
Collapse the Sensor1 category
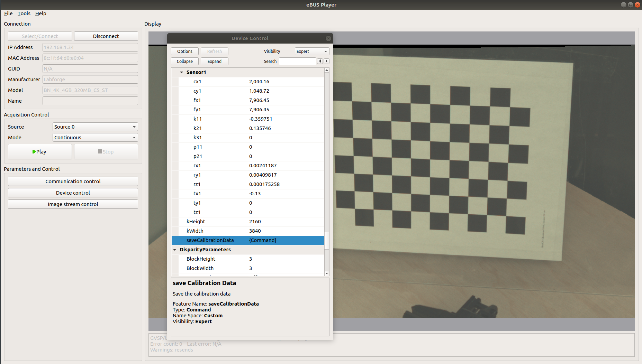coord(181,72)
